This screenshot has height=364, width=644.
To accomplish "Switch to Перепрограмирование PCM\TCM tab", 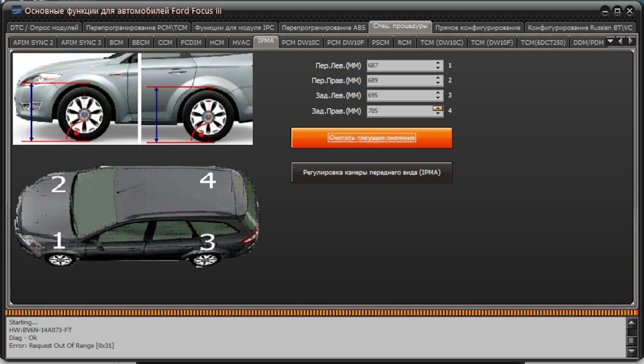I will pos(136,28).
